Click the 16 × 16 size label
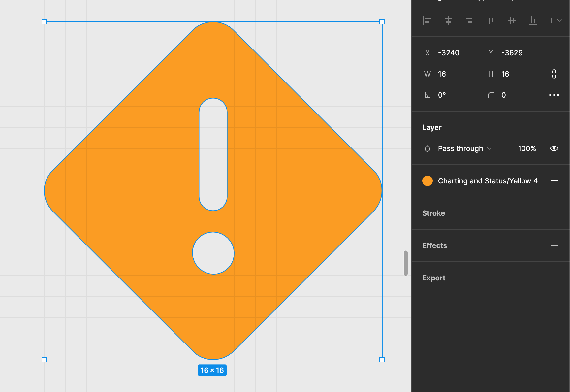The height and width of the screenshot is (392, 570). (x=212, y=370)
